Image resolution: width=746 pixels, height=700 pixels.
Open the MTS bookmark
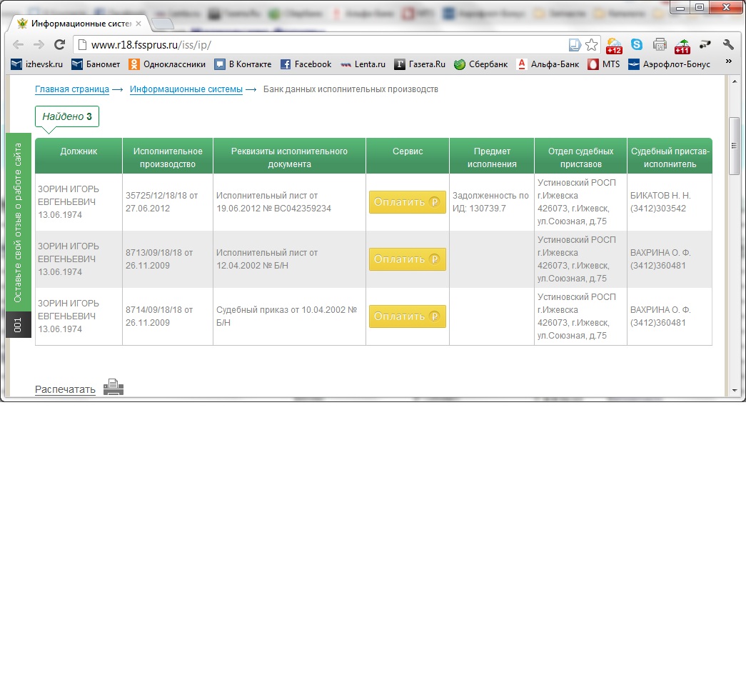point(604,64)
